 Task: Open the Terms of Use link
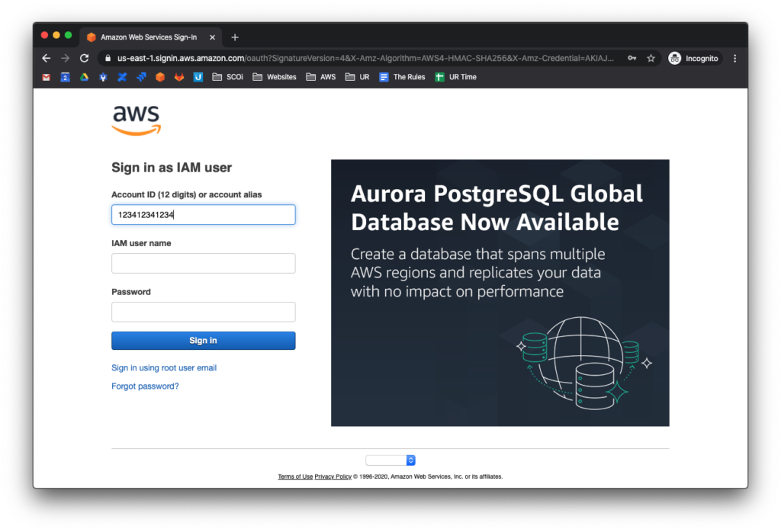point(295,477)
